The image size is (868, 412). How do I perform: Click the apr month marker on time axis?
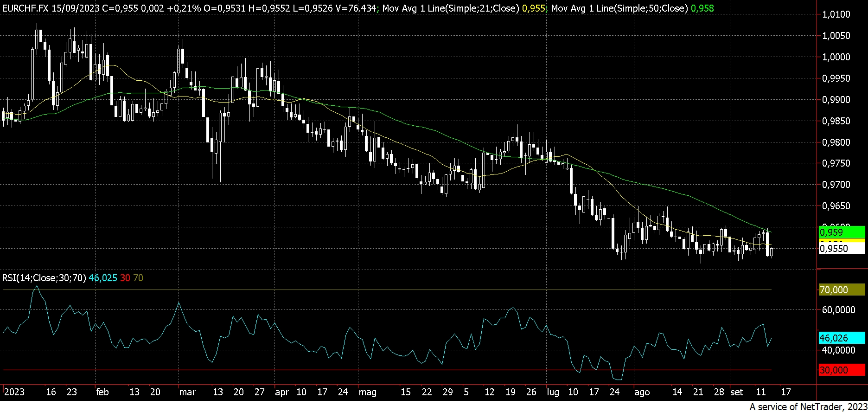point(282,392)
